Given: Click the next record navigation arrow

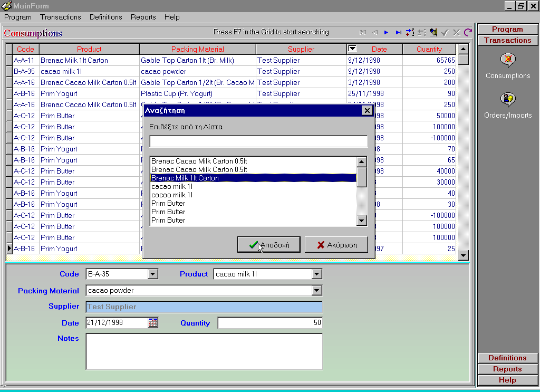Looking at the screenshot, I should pyautogui.click(x=387, y=33).
